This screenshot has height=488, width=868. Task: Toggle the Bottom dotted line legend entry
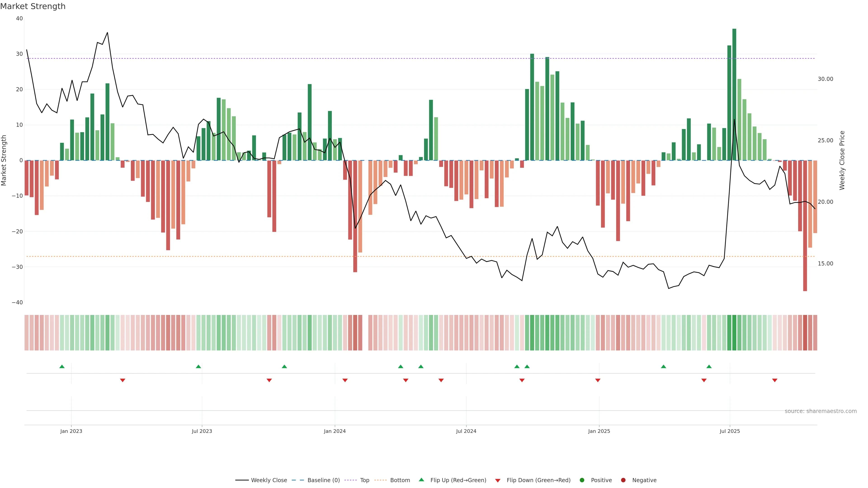pyautogui.click(x=400, y=480)
